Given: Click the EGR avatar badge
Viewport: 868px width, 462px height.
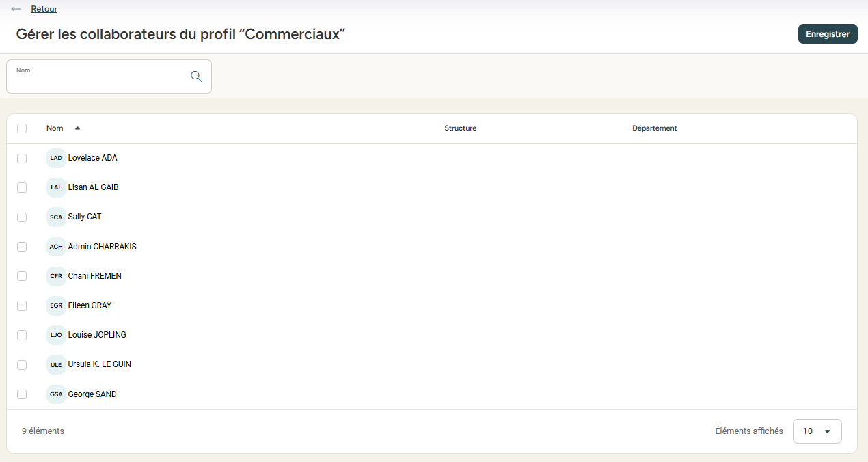Looking at the screenshot, I should [56, 305].
